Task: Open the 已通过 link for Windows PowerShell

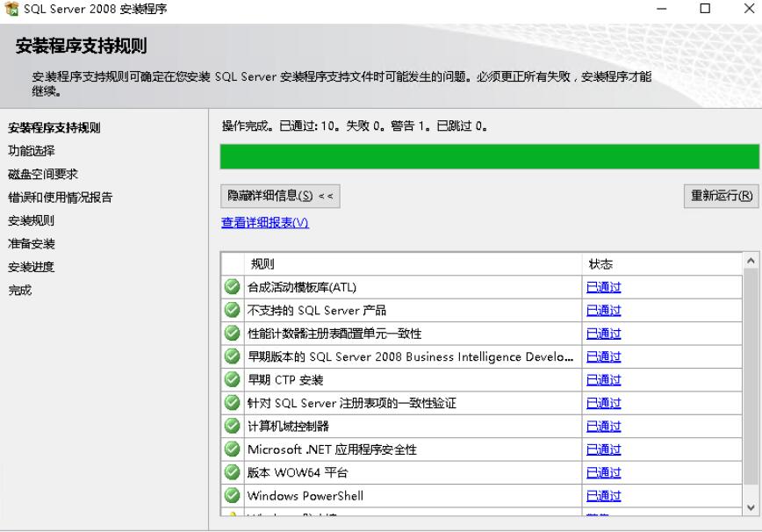Action: [604, 496]
